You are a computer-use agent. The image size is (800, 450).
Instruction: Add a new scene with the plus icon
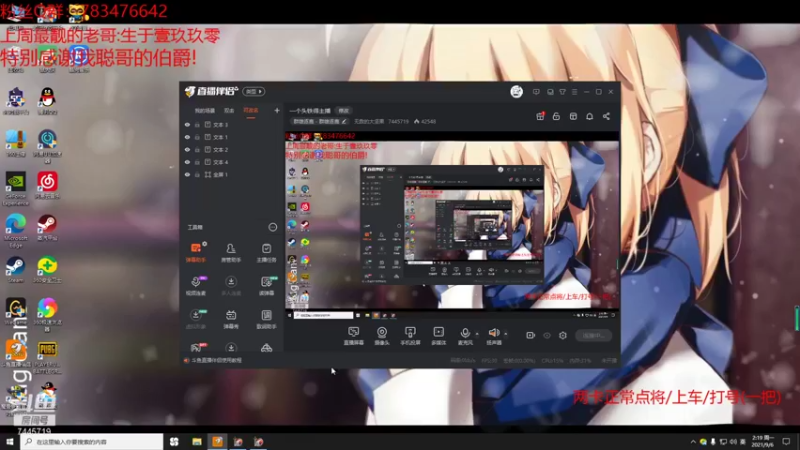(277, 110)
